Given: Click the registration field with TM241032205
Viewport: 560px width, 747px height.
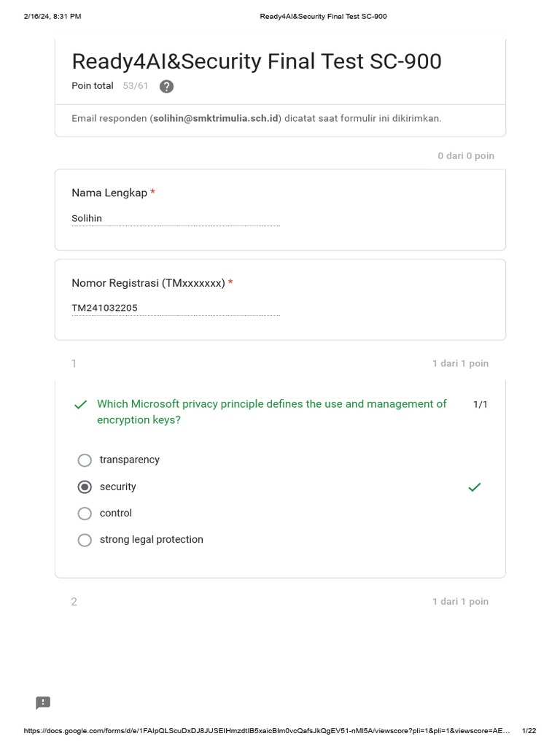Looking at the screenshot, I should pyautogui.click(x=176, y=309).
